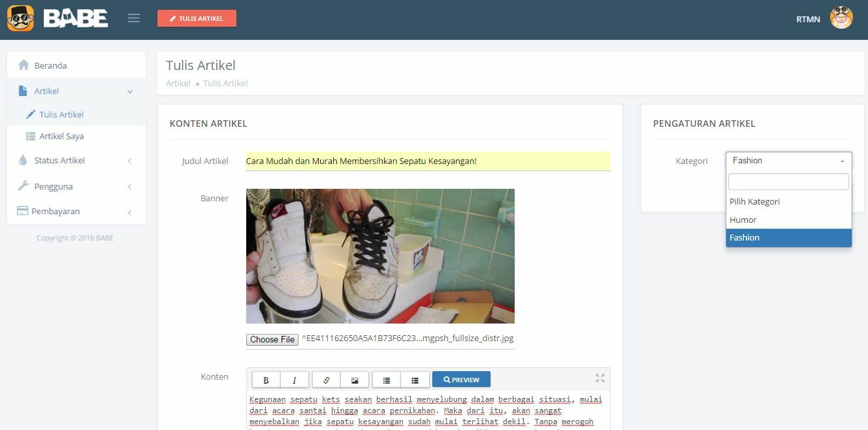Open Beranda in the sidebar
The width and height of the screenshot is (868, 430).
(76, 65)
